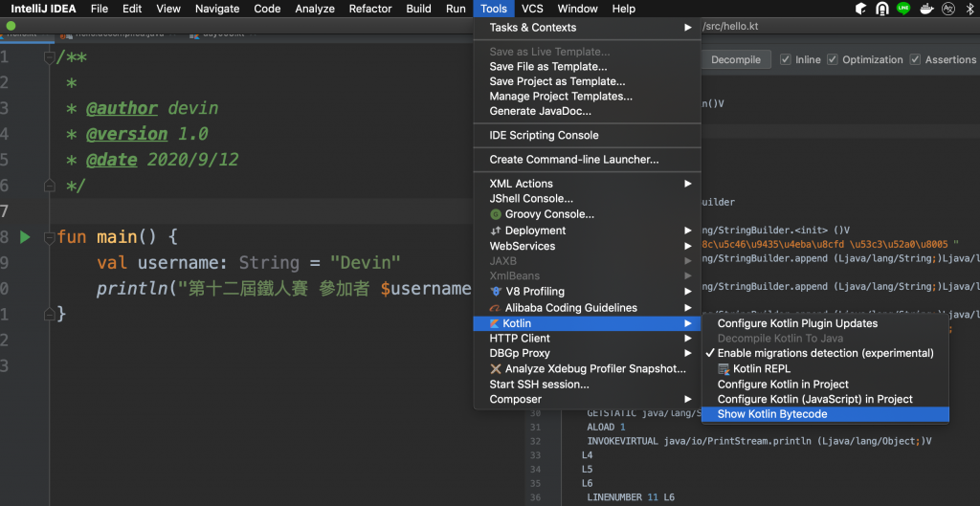Open JShell Console...
980x506 pixels.
coord(588,199)
